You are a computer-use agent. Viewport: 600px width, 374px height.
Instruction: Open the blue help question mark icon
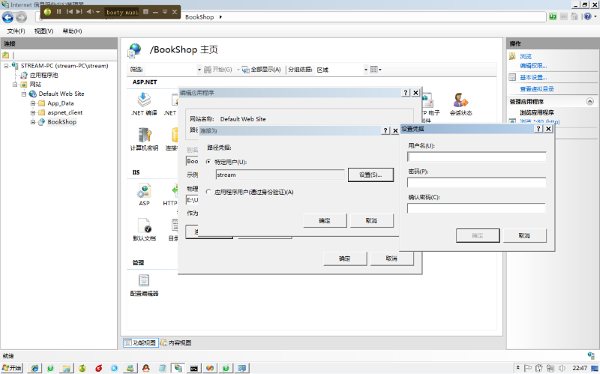[x=588, y=16]
